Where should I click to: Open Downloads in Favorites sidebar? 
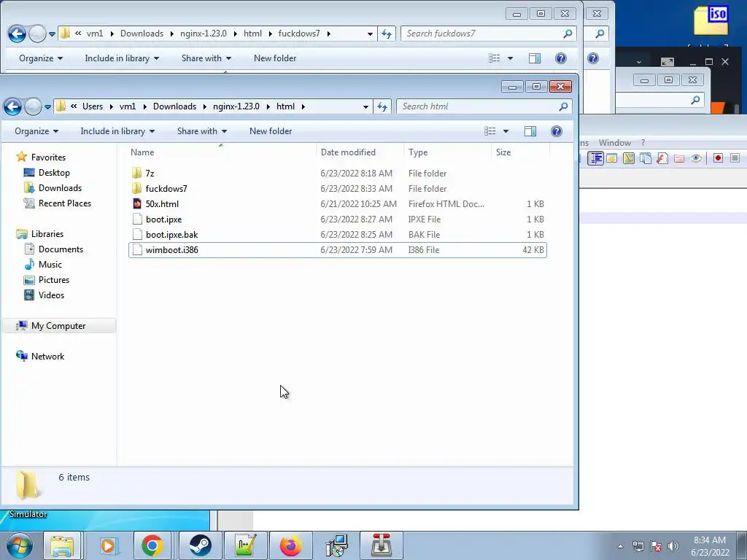pos(60,188)
